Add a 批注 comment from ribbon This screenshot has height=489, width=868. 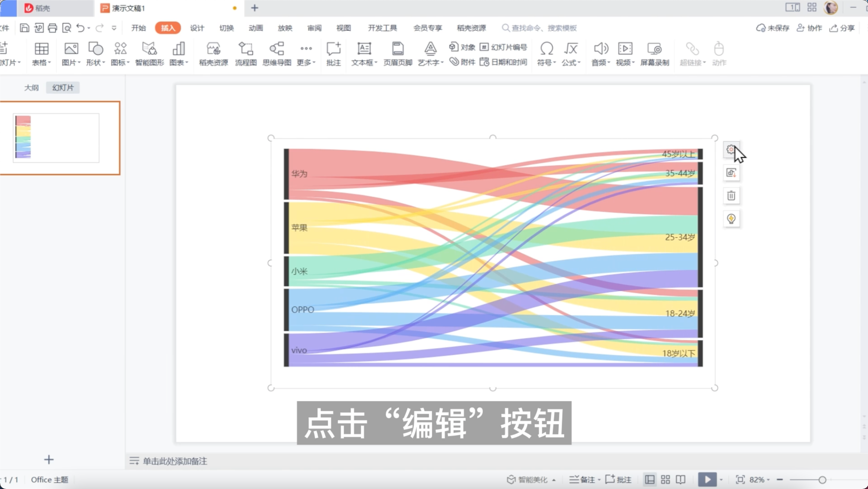(x=334, y=54)
